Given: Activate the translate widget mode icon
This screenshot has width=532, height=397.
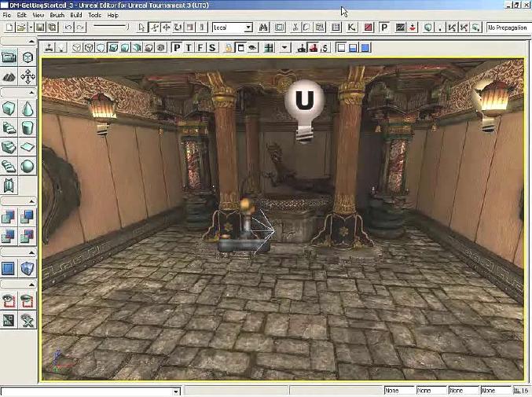Looking at the screenshot, I should [x=166, y=28].
